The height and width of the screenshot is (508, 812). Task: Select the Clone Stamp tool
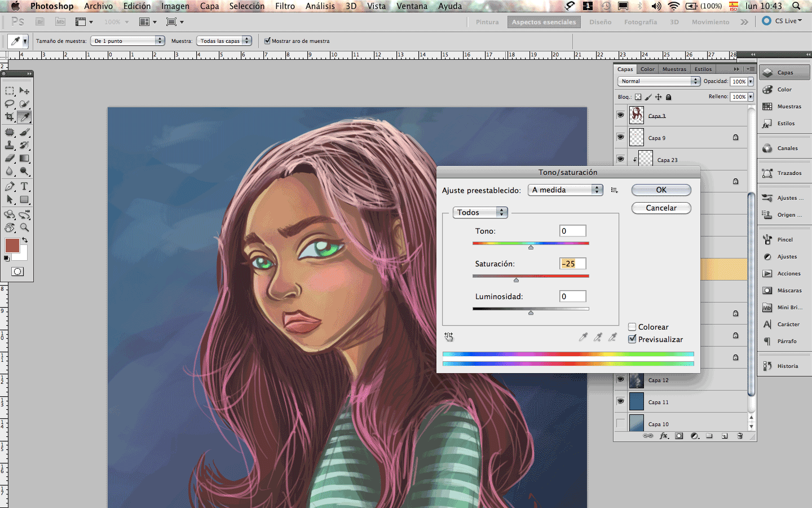pos(10,145)
